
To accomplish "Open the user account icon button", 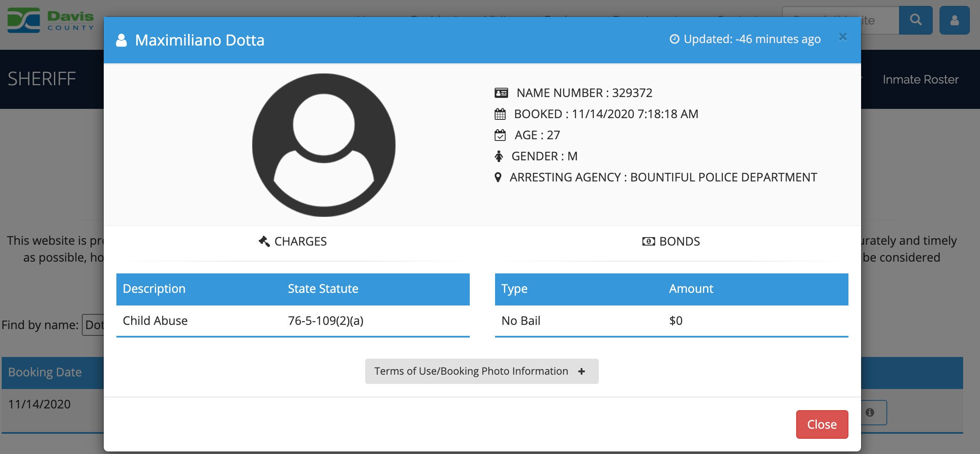I will (x=955, y=20).
